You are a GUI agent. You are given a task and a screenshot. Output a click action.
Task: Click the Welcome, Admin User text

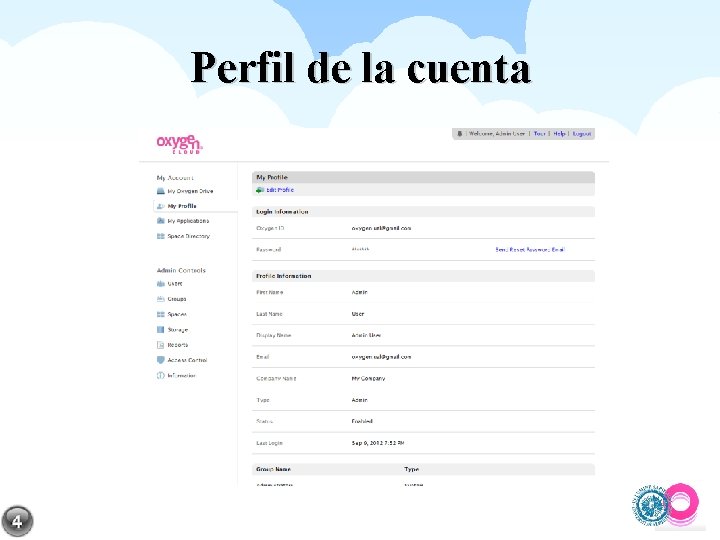[x=496, y=134]
